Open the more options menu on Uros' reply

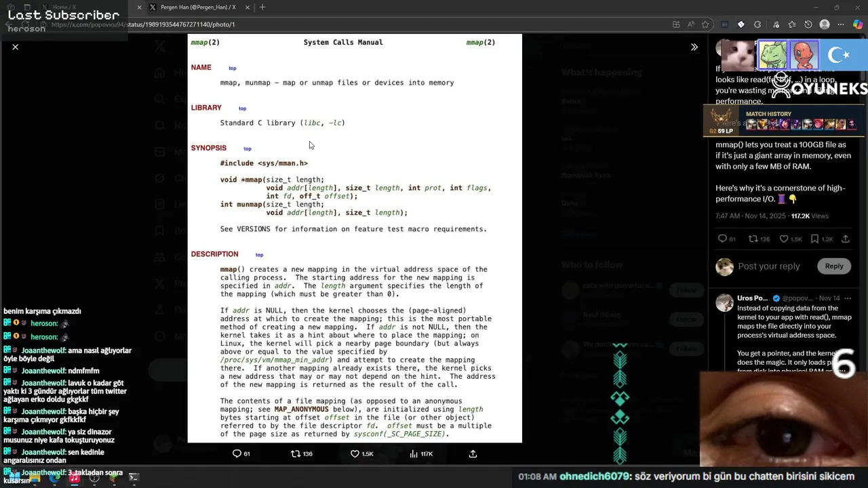click(848, 298)
